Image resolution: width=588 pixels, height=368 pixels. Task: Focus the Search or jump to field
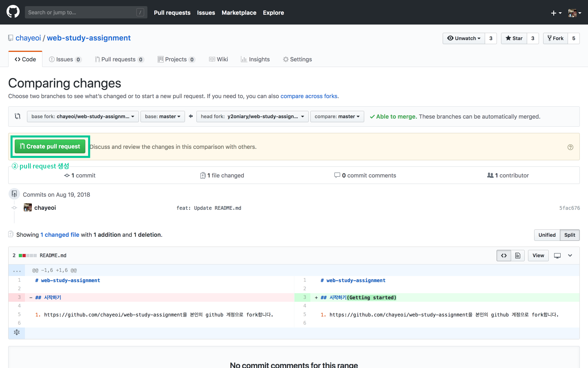click(86, 12)
